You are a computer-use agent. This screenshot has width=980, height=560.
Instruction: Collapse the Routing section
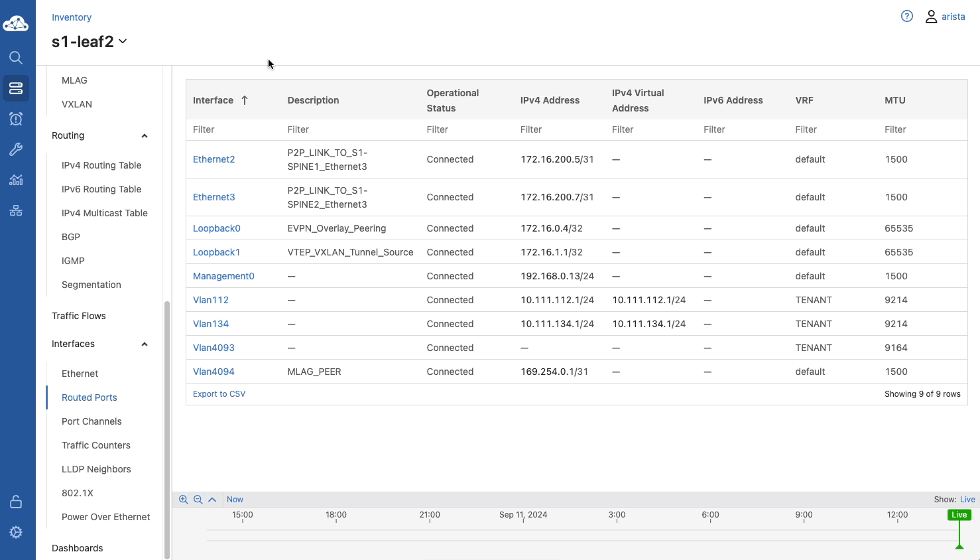144,136
